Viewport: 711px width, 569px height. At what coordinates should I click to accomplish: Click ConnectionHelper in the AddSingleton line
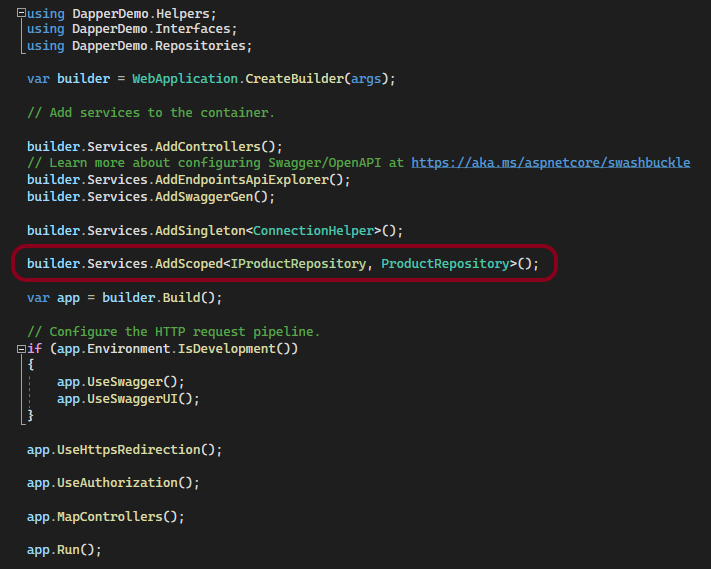point(313,231)
